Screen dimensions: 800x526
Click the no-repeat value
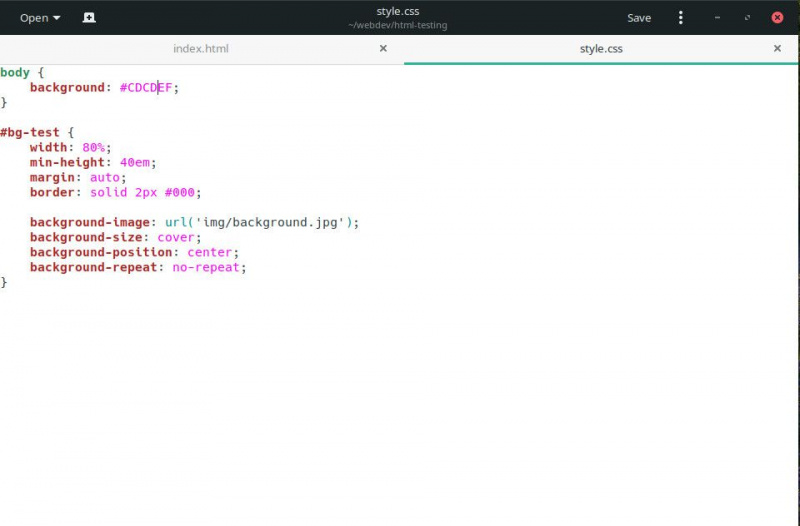click(206, 267)
